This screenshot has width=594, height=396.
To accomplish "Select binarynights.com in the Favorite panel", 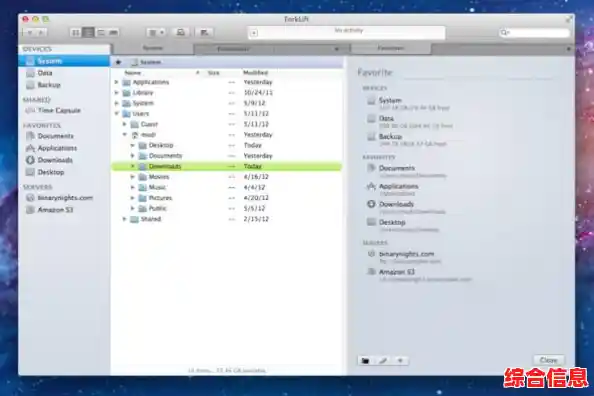I will coord(404,257).
